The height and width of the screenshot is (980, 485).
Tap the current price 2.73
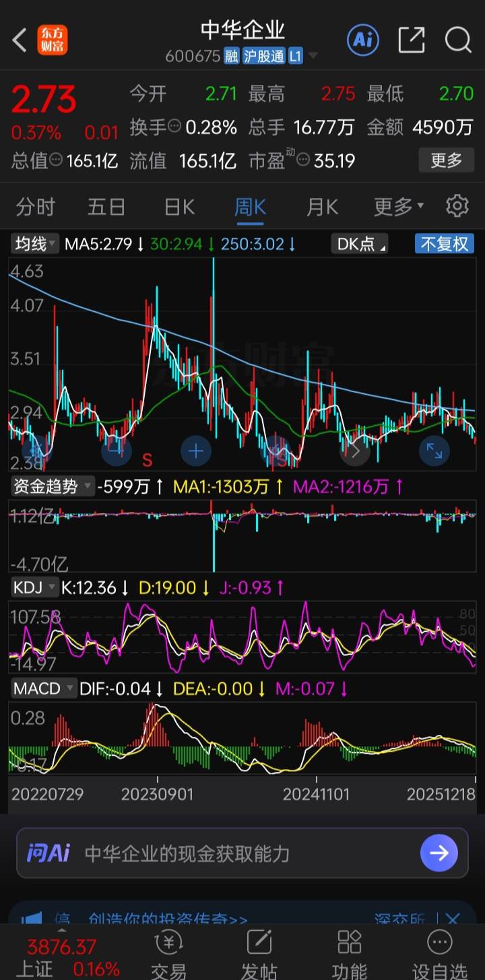44,100
